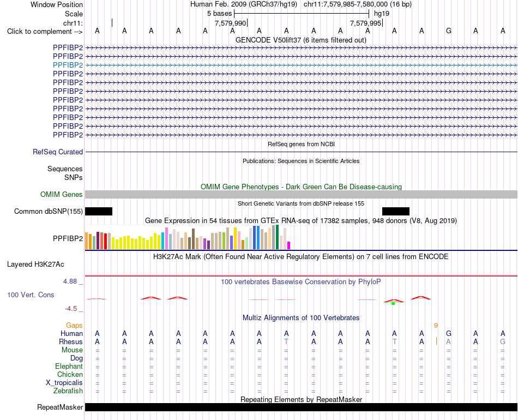
Task: Open the GENCODE V50lift37 track title
Action: (300, 40)
